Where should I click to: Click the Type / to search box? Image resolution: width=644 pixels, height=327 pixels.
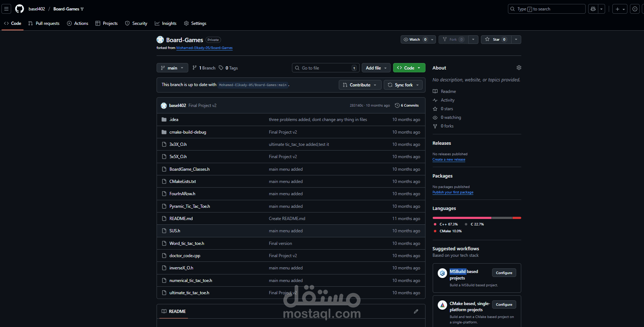[x=546, y=9]
